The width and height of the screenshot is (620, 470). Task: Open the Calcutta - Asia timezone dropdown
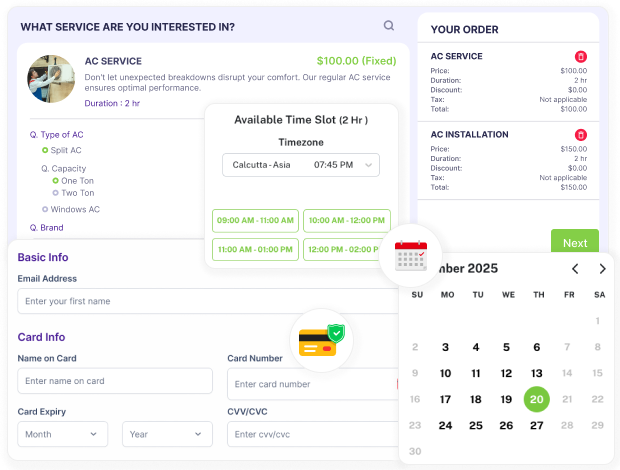click(301, 165)
